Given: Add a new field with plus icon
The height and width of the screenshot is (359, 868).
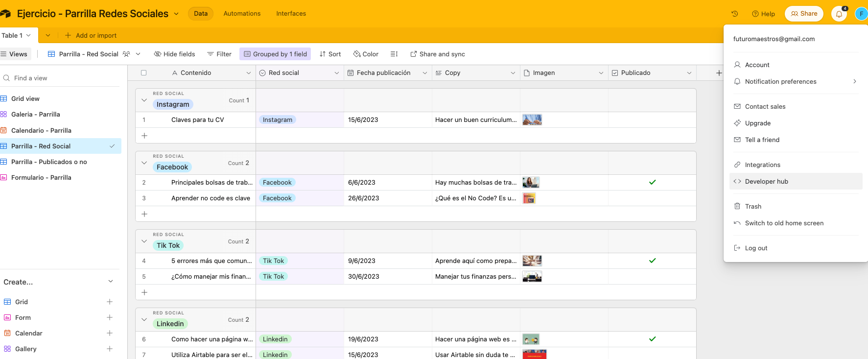Looking at the screenshot, I should (719, 73).
